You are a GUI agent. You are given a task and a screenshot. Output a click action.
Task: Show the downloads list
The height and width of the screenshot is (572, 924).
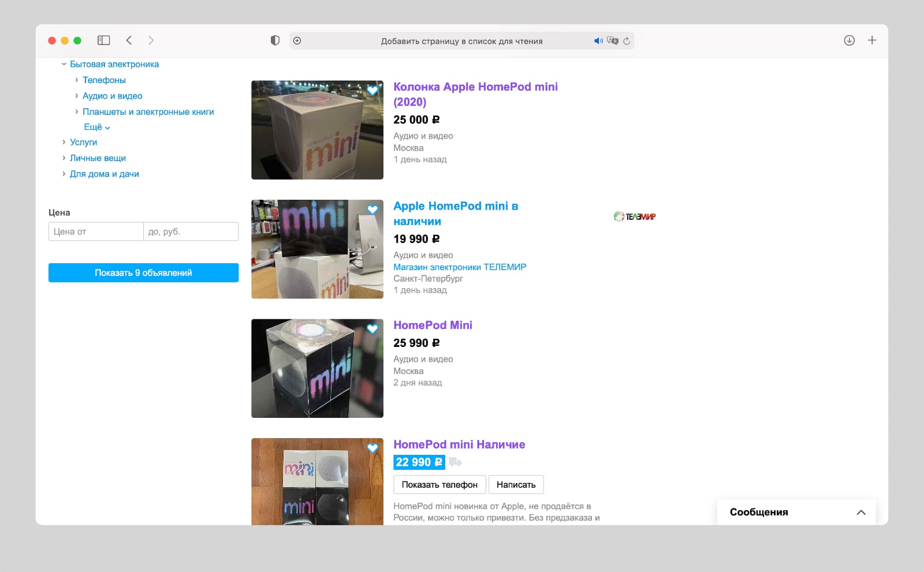click(849, 40)
